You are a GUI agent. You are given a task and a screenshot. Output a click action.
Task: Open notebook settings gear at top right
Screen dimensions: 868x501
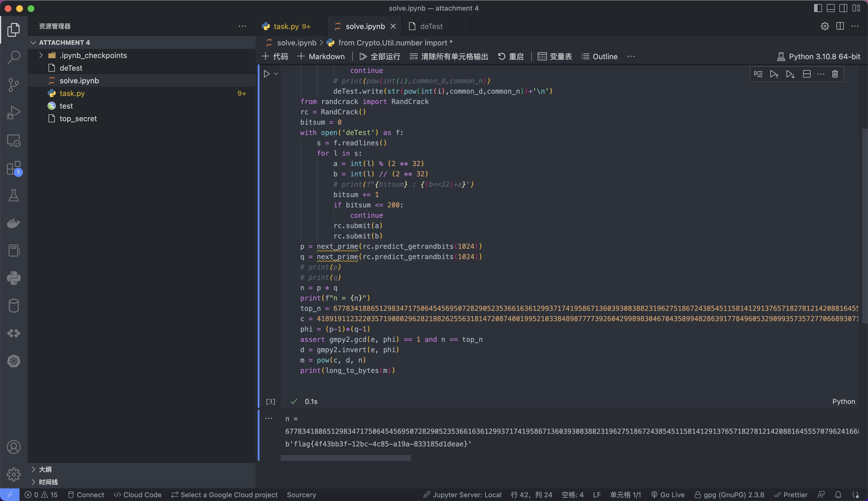tap(825, 26)
